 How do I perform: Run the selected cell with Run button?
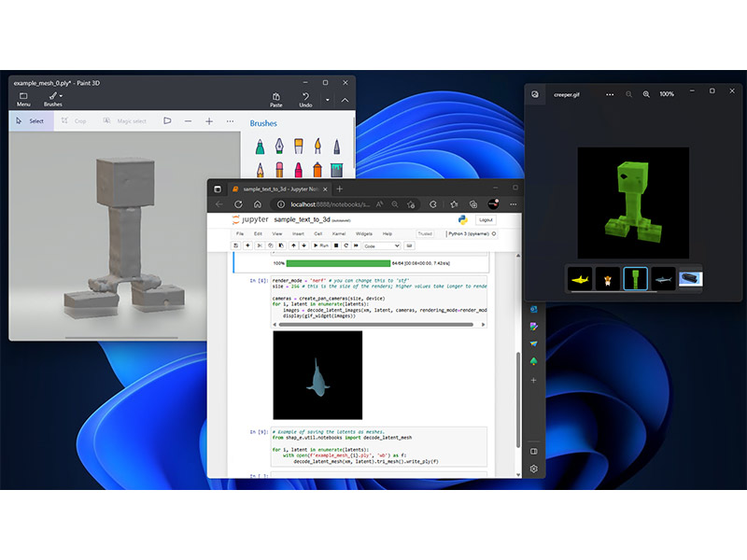click(x=321, y=245)
